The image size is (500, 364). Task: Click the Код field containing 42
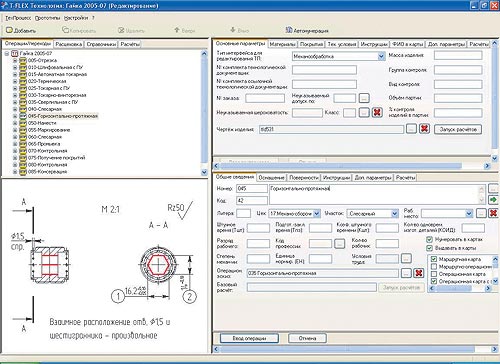click(252, 200)
